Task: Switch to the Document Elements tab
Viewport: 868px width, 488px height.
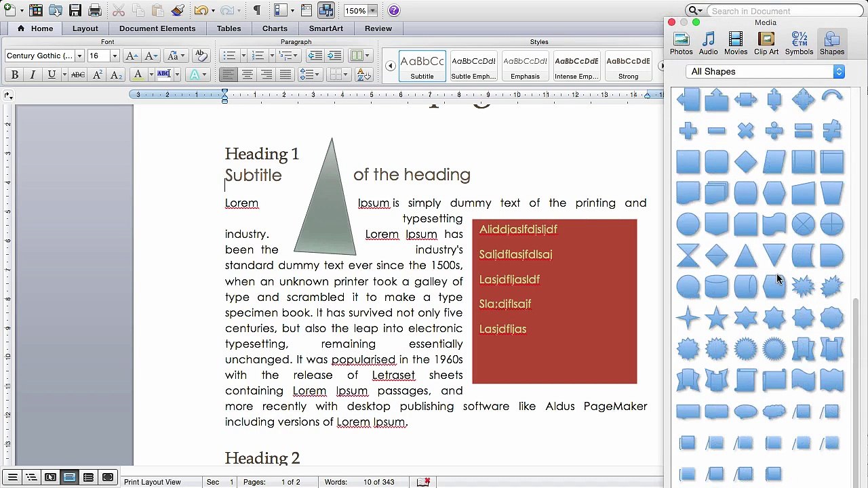Action: pyautogui.click(x=157, y=28)
